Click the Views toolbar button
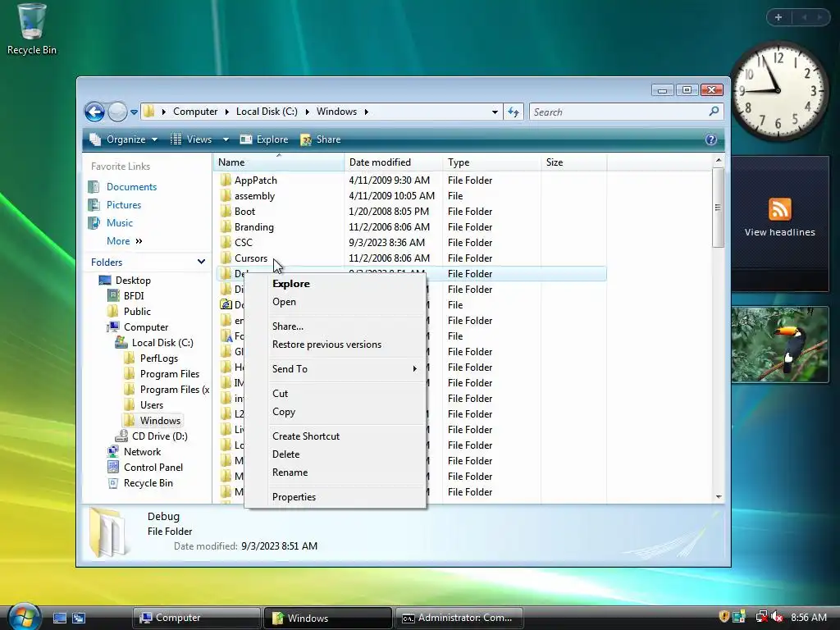Screen dimensions: 840x630 [191, 139]
